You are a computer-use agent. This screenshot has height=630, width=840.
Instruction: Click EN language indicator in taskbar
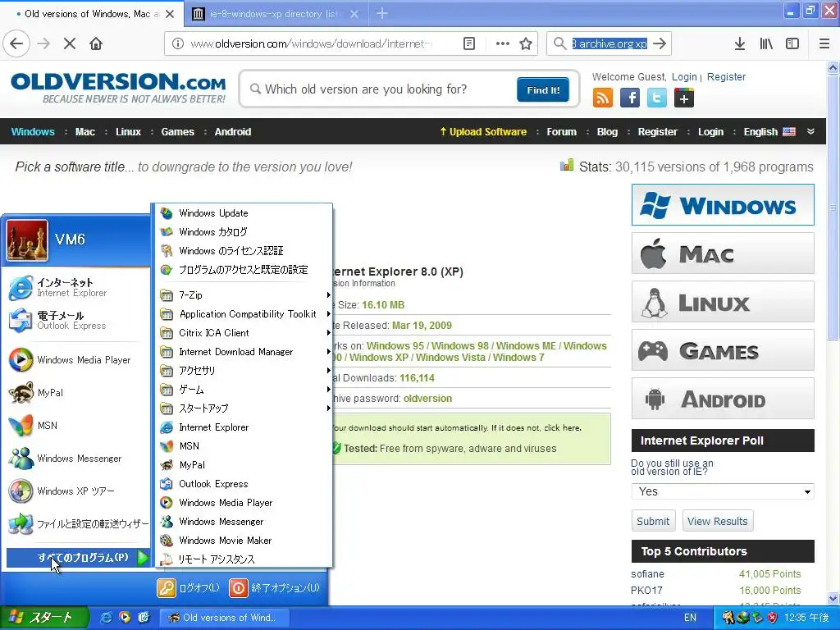pyautogui.click(x=690, y=618)
